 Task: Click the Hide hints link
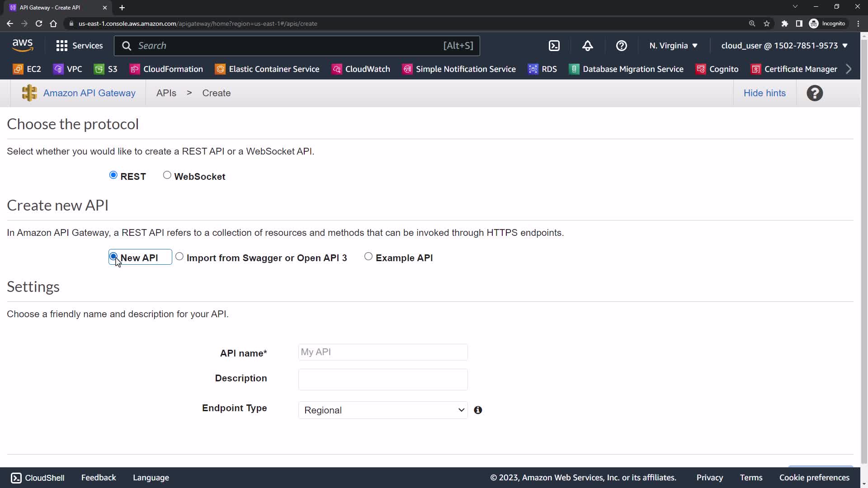[764, 93]
